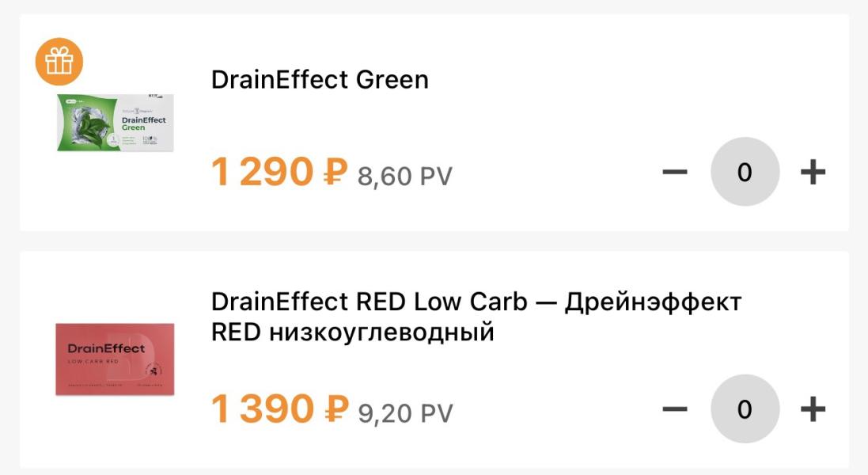This screenshot has height=475, width=868.
Task: Click the 1 290 ₽ price
Action: click(279, 172)
